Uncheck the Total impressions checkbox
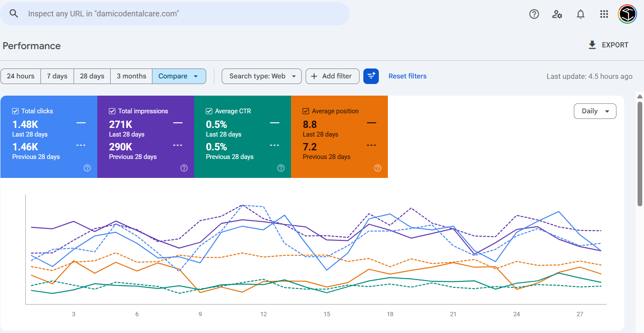 tap(112, 111)
